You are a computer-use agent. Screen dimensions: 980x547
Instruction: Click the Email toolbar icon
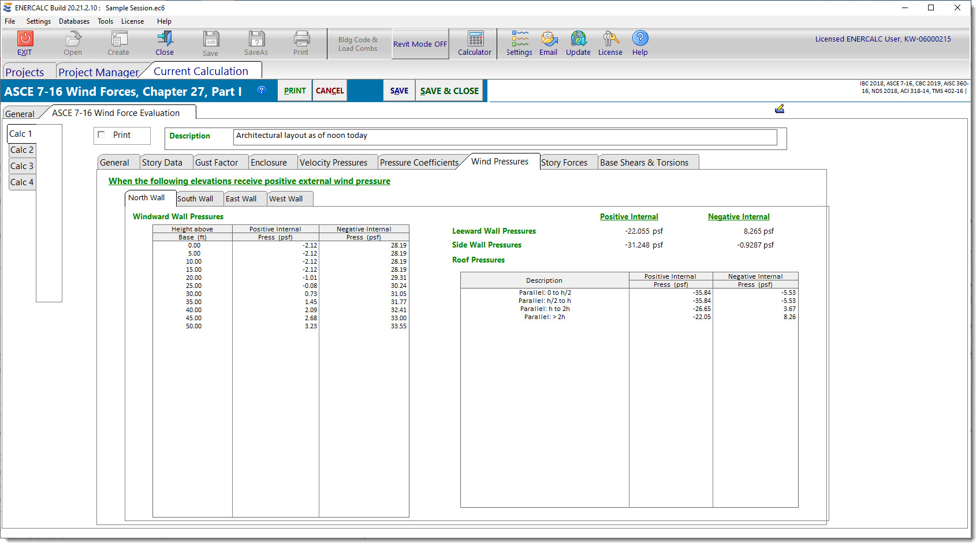(x=548, y=39)
